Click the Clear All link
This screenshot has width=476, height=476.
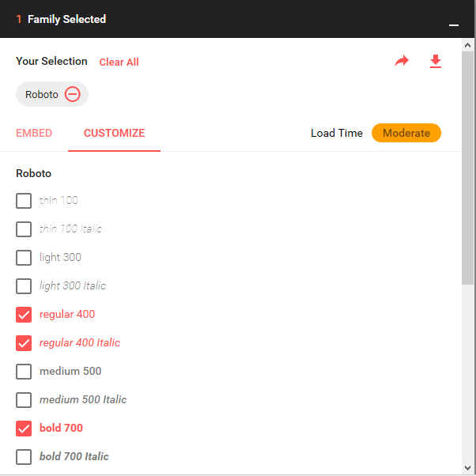(119, 62)
